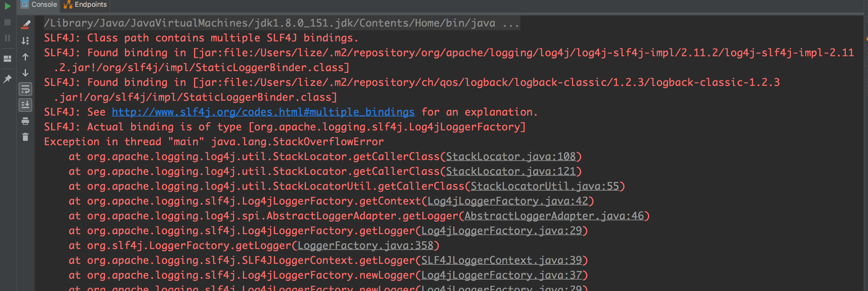Jump to Log4jLoggerFactory.java:29 under AbstractLoggerAdapter line

pyautogui.click(x=502, y=230)
